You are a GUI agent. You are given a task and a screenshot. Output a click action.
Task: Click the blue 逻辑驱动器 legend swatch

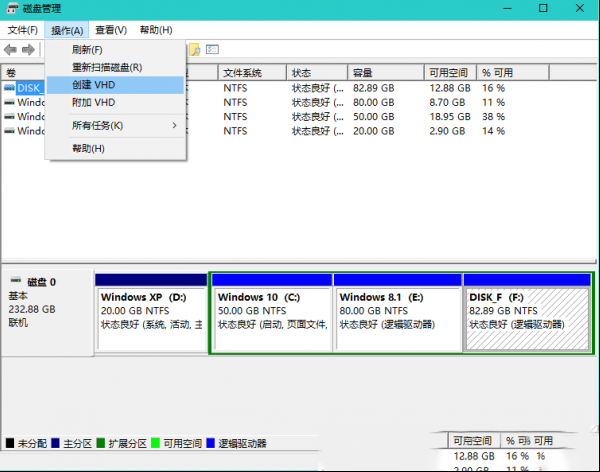tap(210, 443)
